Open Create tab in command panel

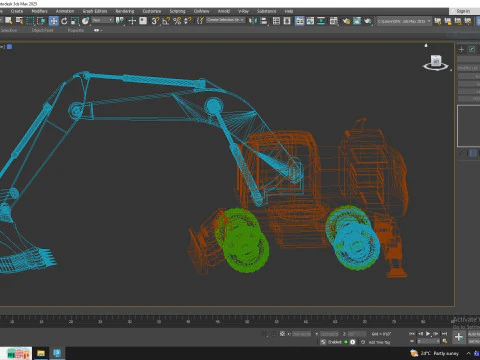tap(461, 49)
